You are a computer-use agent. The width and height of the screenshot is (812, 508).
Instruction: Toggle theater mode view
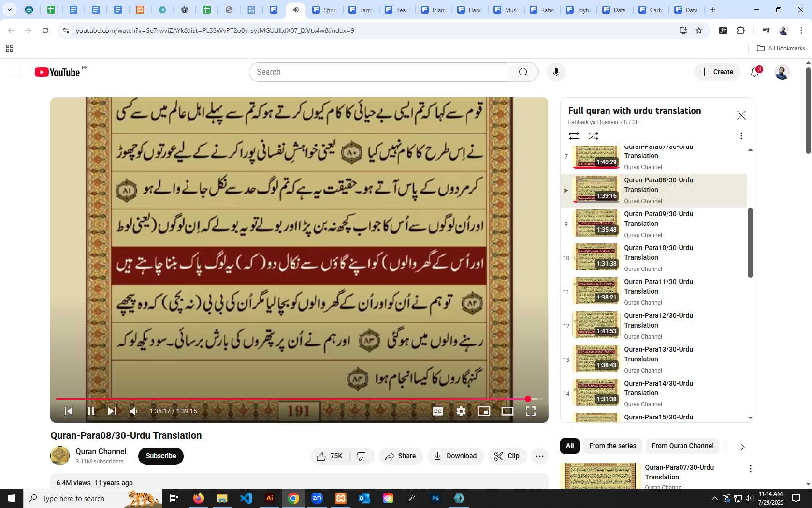click(x=507, y=411)
